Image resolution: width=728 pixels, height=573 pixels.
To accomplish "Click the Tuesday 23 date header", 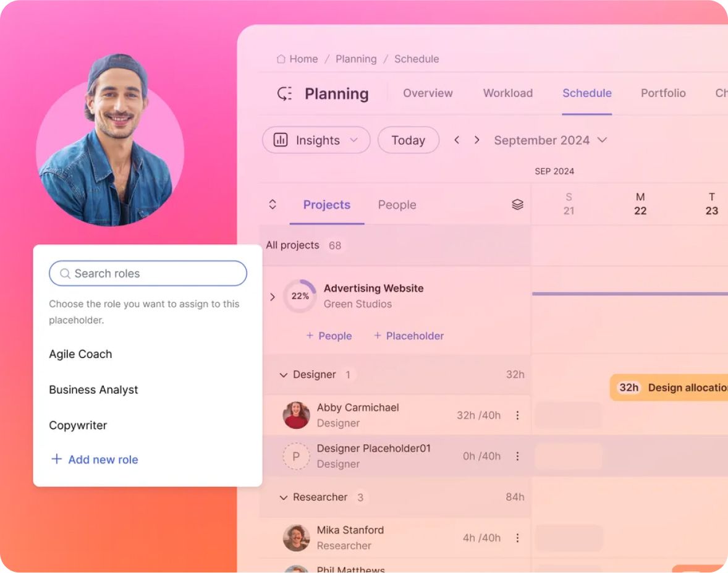I will [x=712, y=204].
